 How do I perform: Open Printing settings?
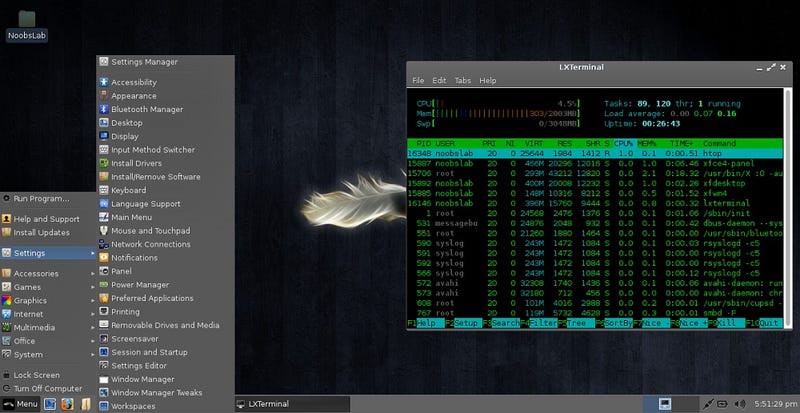[x=165, y=311]
